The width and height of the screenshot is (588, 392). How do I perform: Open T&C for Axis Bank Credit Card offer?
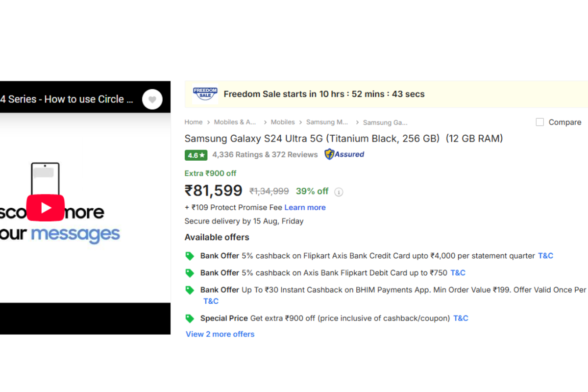coord(545,256)
